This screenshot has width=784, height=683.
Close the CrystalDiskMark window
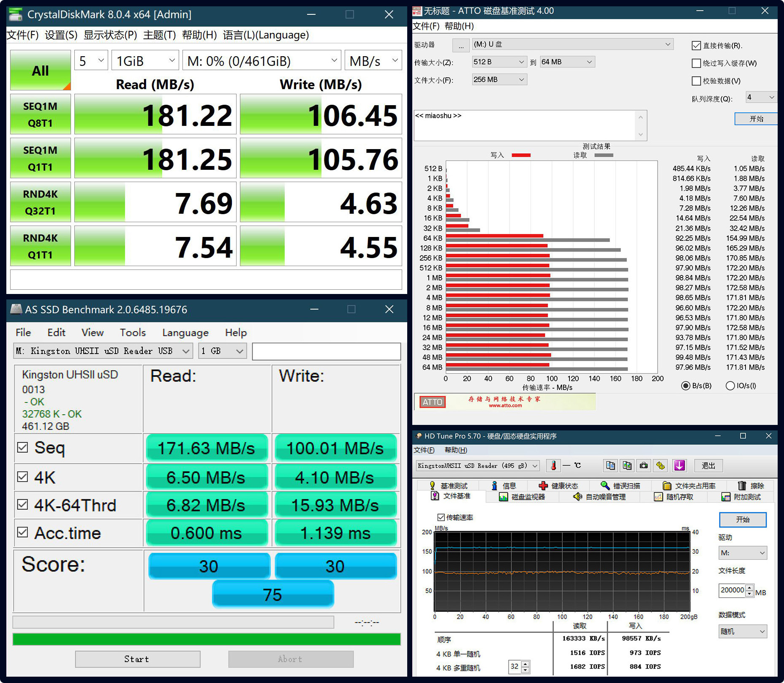point(389,14)
